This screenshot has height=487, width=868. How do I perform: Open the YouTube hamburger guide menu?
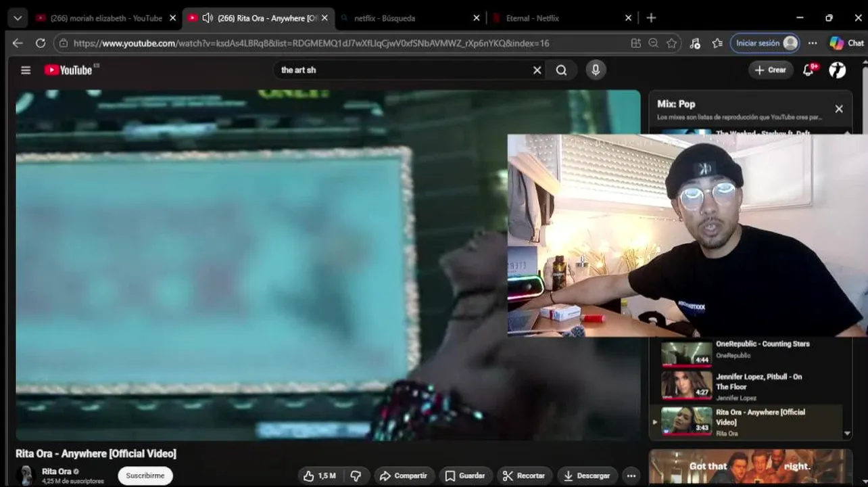26,70
